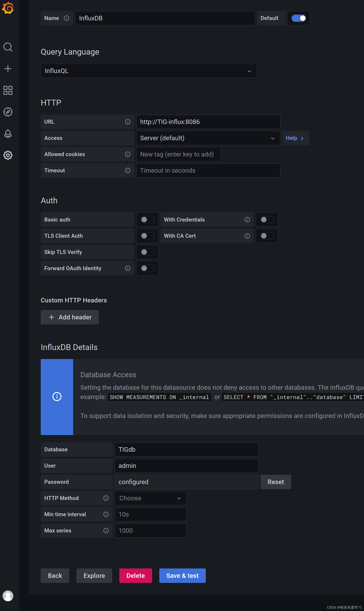Screen dimensions: 364x611
Task: Click the Back navigation button
Action: pos(54,576)
